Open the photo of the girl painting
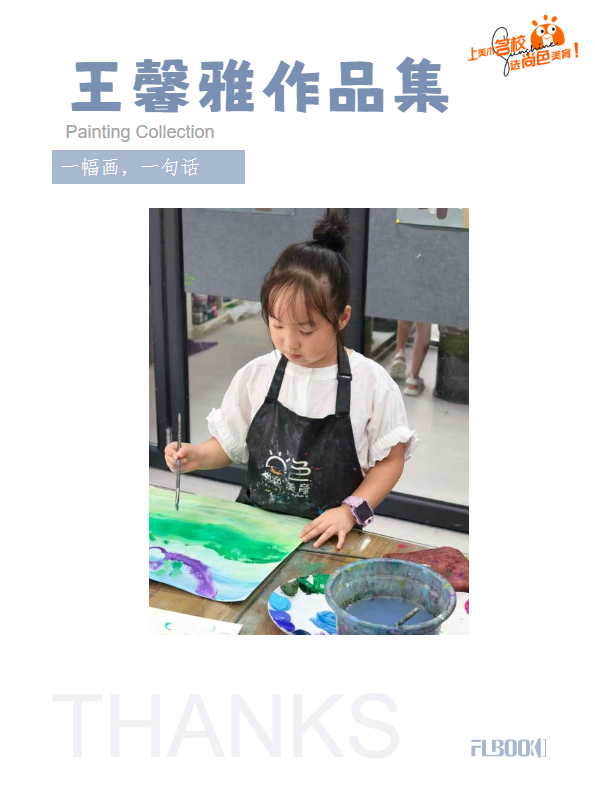 pos(309,421)
